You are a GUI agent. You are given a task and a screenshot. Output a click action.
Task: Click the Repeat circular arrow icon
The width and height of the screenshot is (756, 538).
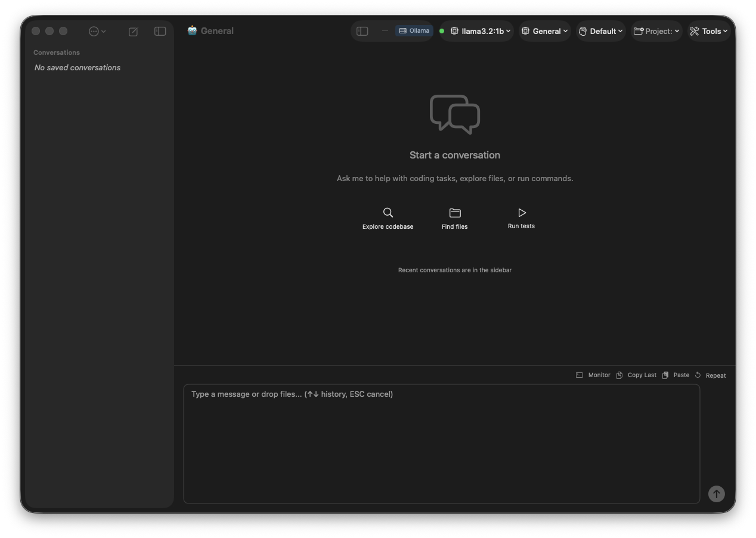coord(698,375)
